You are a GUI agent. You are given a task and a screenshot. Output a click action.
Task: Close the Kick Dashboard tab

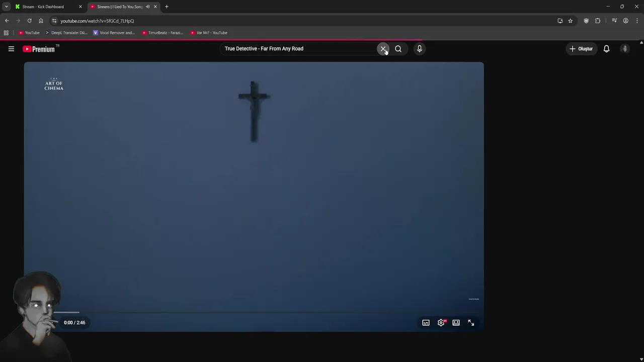tap(80, 7)
